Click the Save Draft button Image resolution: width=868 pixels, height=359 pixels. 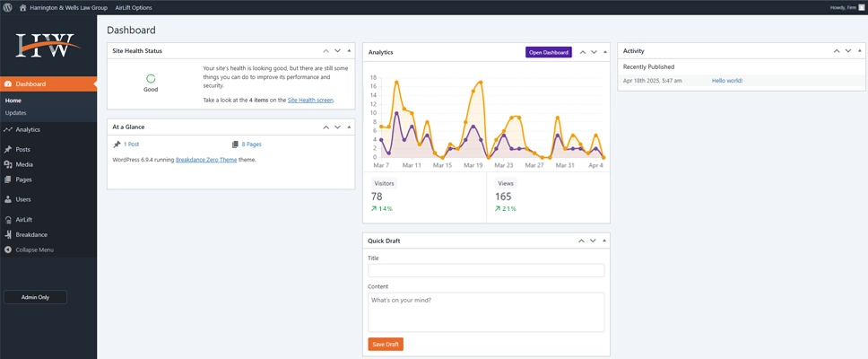(386, 344)
